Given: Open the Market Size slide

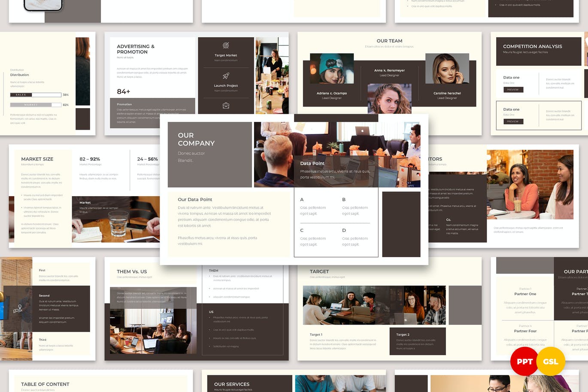Looking at the screenshot, I should [37, 159].
